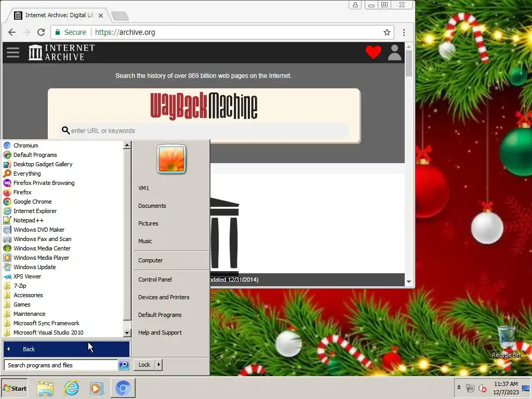
Task: Close the Internet Archive browser tab
Action: pyautogui.click(x=101, y=16)
